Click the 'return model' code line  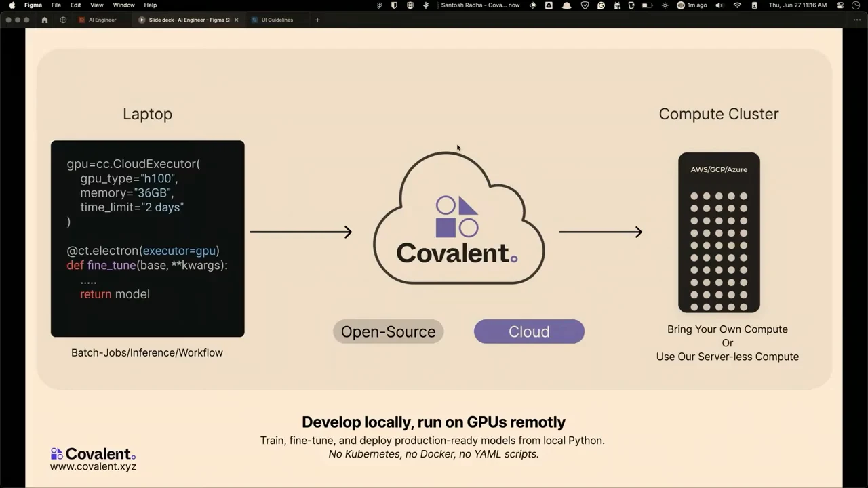(115, 294)
